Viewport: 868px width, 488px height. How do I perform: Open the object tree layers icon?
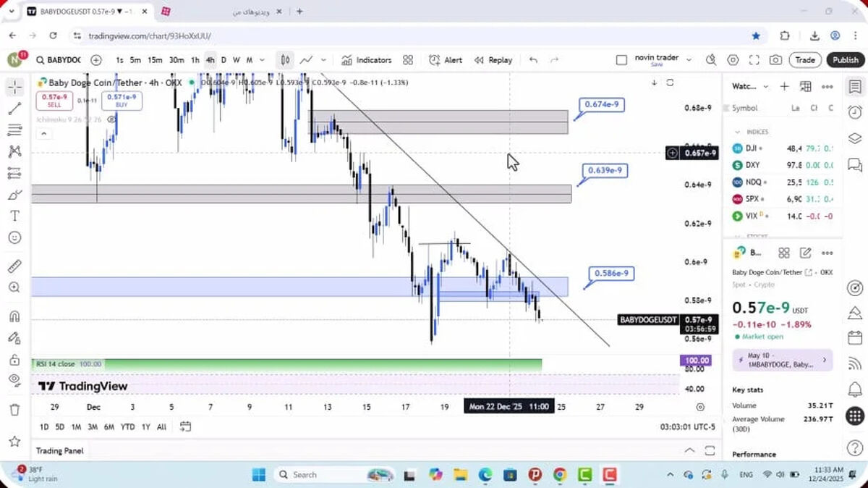(x=855, y=138)
